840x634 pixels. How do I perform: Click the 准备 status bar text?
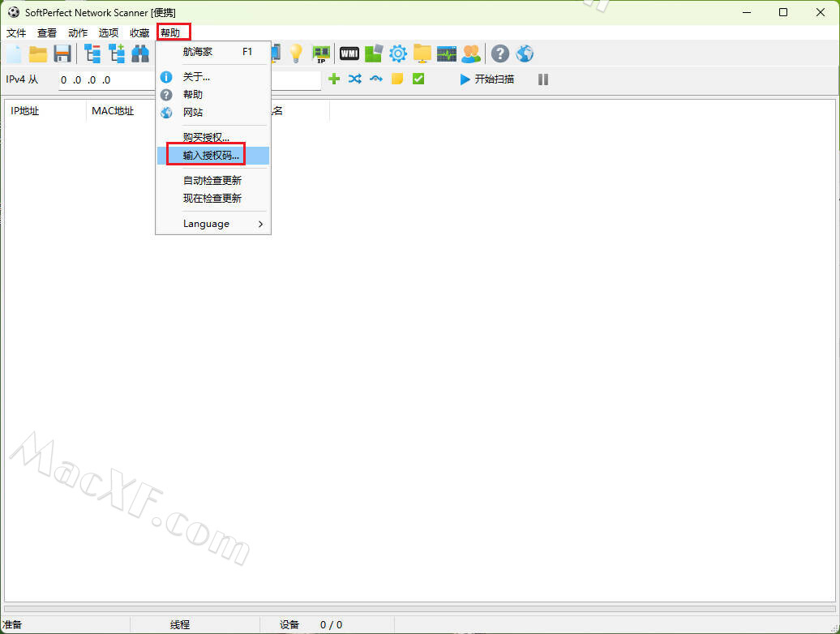click(x=12, y=625)
